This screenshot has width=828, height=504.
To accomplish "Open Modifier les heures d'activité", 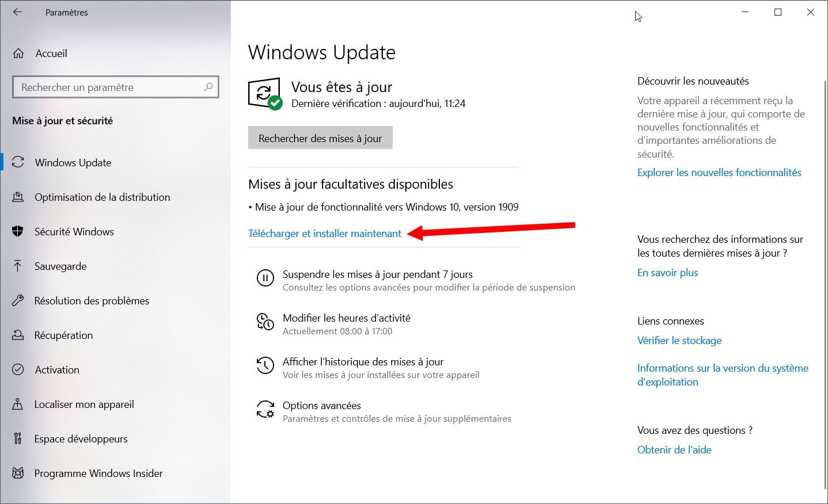I will (x=347, y=318).
